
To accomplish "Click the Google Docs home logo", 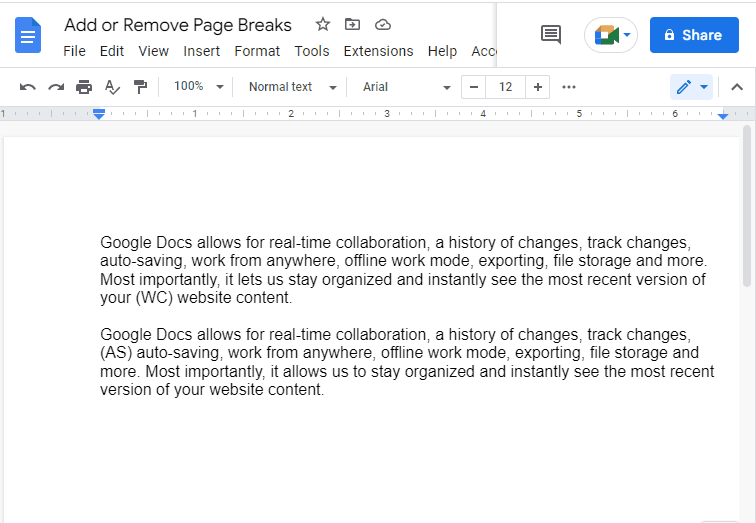I will click(28, 35).
